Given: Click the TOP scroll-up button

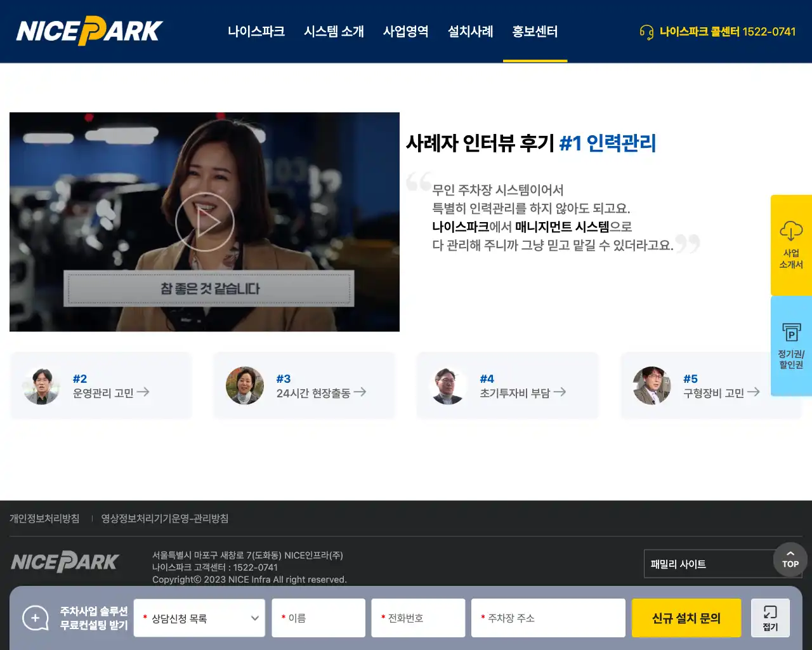Looking at the screenshot, I should [790, 559].
